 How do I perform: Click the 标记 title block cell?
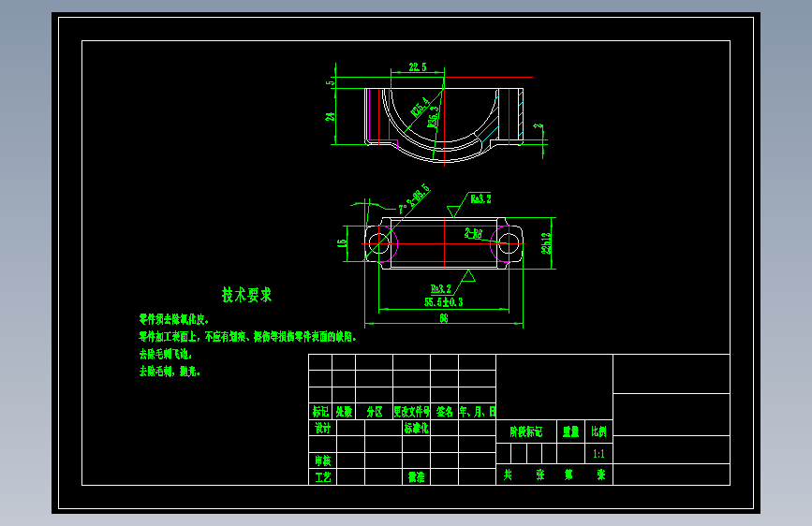click(x=320, y=412)
